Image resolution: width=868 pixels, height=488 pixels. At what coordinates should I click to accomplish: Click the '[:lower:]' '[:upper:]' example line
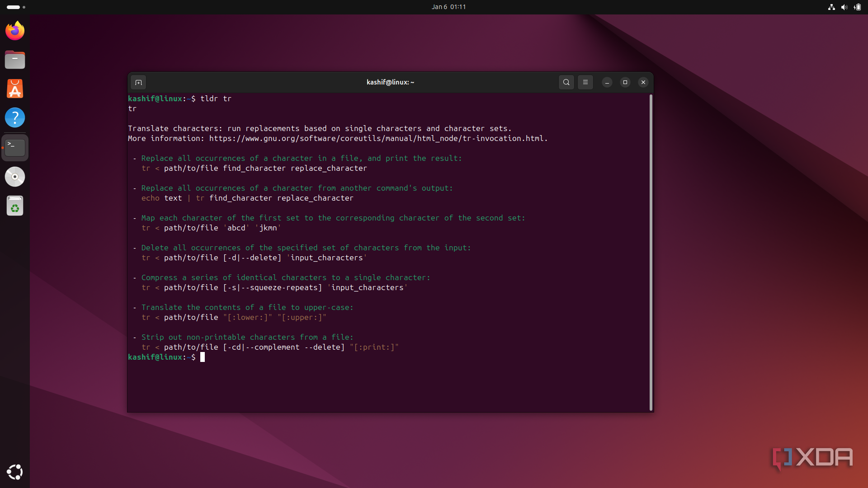(x=234, y=317)
